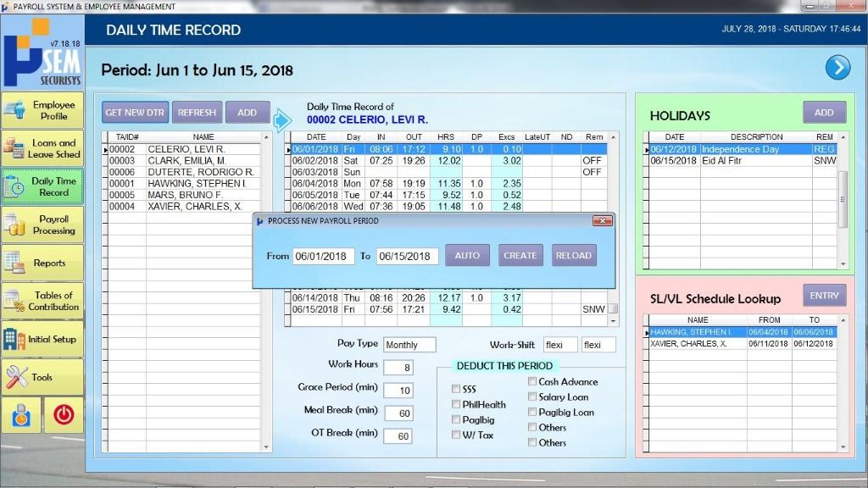Image resolution: width=868 pixels, height=488 pixels.
Task: Click the Grace Period (min) field
Action: click(x=398, y=391)
